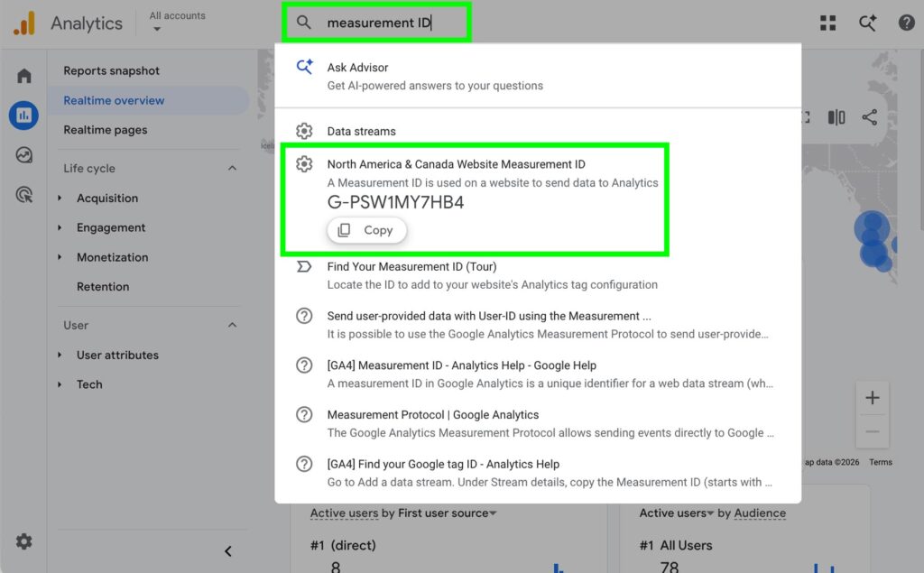Open Measurement Protocol Google Analytics result
924x573 pixels.
pyautogui.click(x=538, y=424)
